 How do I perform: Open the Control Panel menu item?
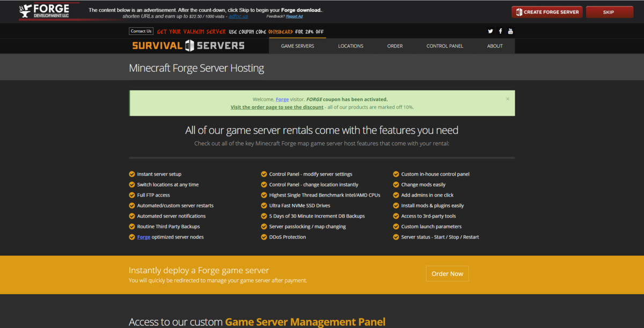tap(445, 46)
